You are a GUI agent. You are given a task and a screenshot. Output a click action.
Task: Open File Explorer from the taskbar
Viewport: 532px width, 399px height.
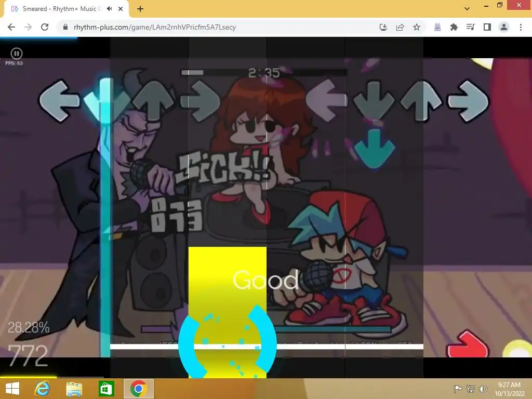[74, 389]
